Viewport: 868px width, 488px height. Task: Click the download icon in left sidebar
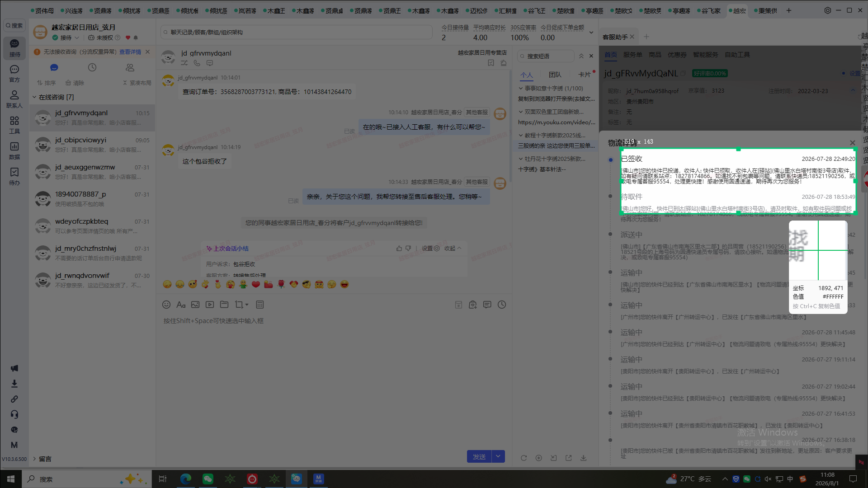pyautogui.click(x=14, y=384)
